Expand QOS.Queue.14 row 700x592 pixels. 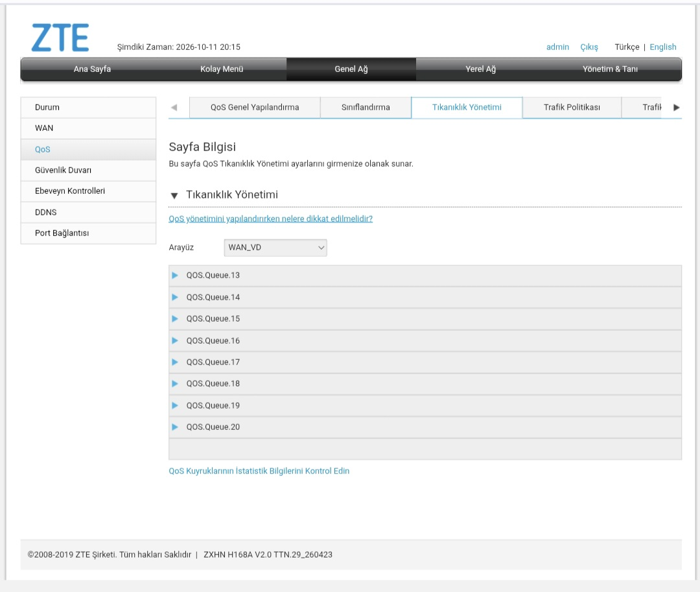(425, 298)
